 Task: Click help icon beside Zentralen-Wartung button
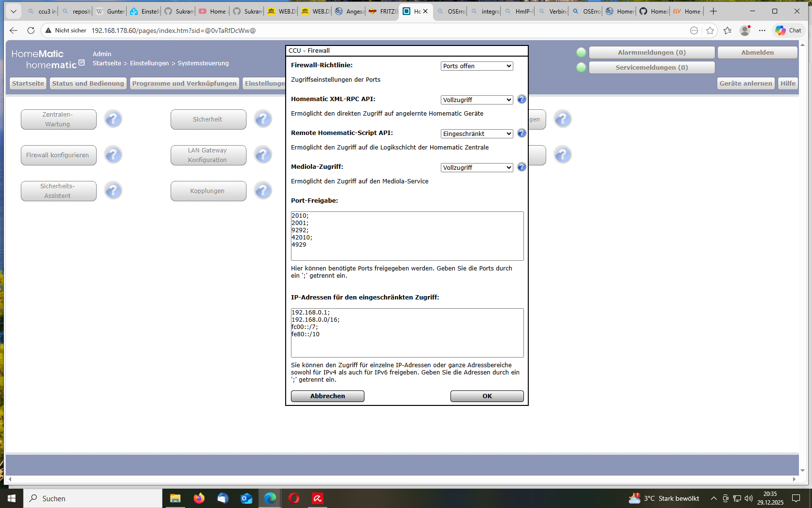click(x=113, y=119)
